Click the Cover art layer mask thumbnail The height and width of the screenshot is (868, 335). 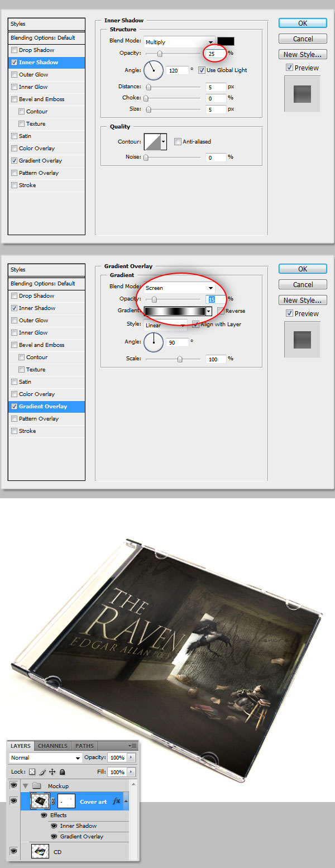66,802
